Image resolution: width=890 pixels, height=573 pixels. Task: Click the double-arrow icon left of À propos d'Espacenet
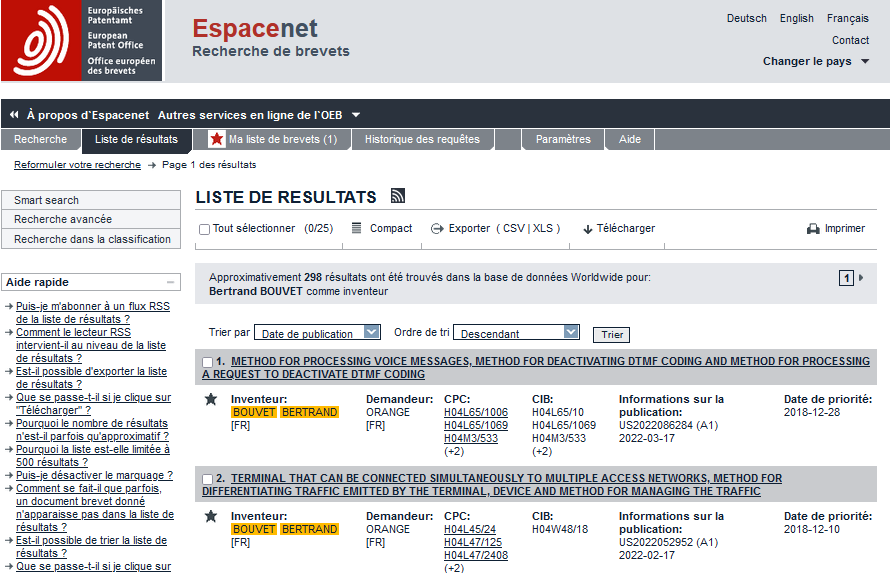click(x=14, y=115)
